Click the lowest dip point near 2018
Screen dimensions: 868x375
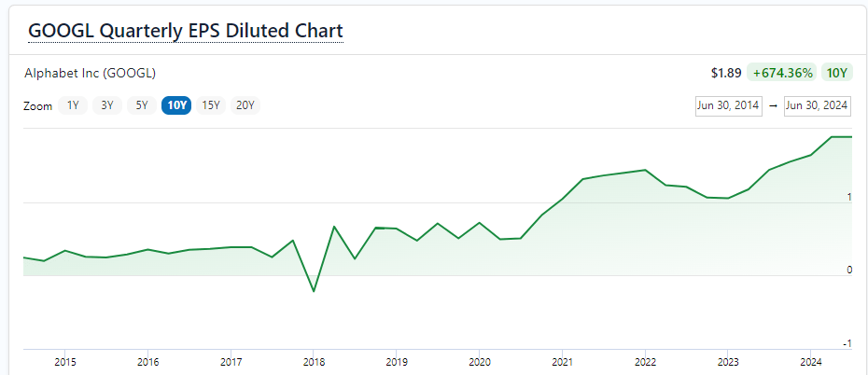pyautogui.click(x=314, y=292)
